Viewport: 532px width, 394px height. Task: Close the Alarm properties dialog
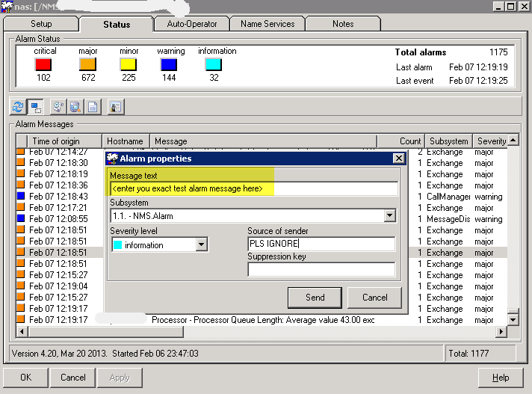click(398, 158)
